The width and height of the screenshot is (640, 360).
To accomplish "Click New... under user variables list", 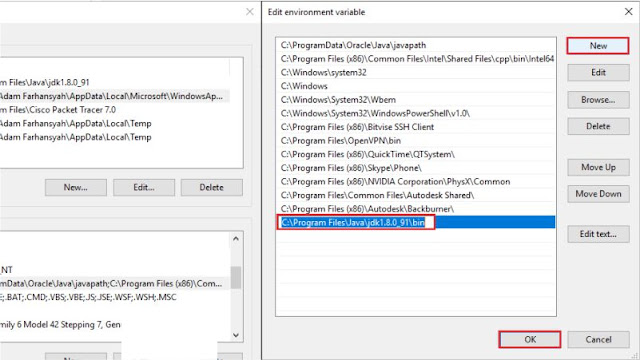I will pos(76,187).
